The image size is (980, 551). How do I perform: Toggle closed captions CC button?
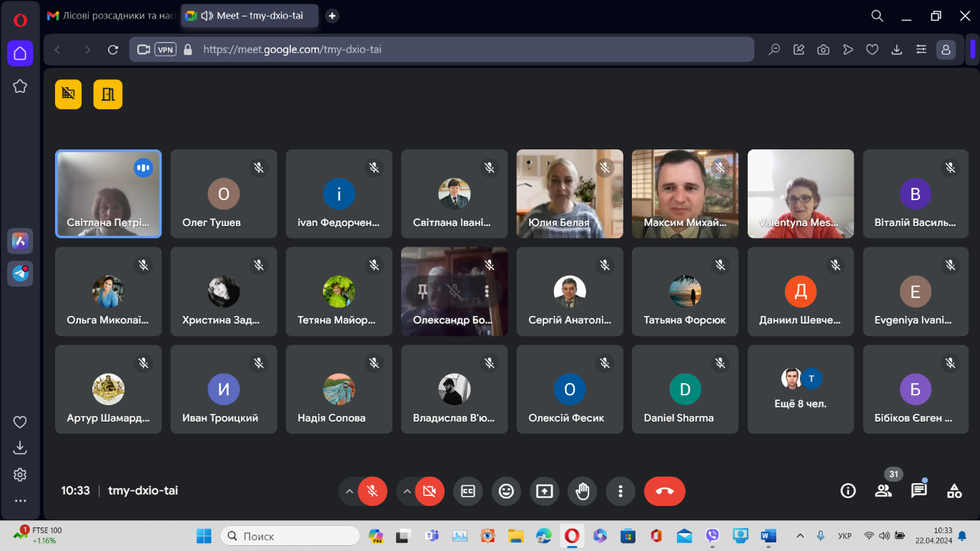coord(468,491)
